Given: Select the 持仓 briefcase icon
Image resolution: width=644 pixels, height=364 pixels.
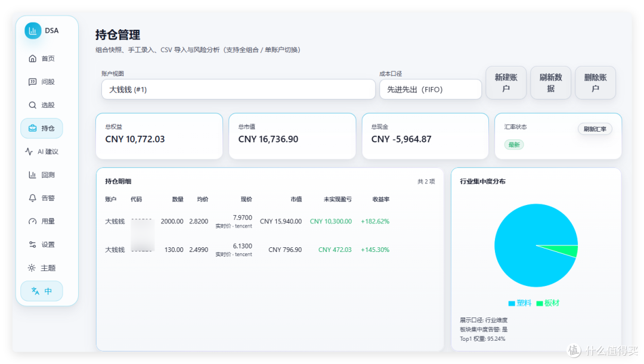Looking at the screenshot, I should tap(32, 128).
